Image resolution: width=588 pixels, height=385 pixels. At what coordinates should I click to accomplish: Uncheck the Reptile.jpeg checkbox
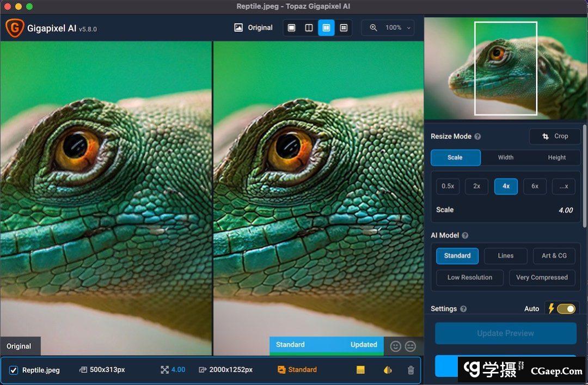(14, 370)
